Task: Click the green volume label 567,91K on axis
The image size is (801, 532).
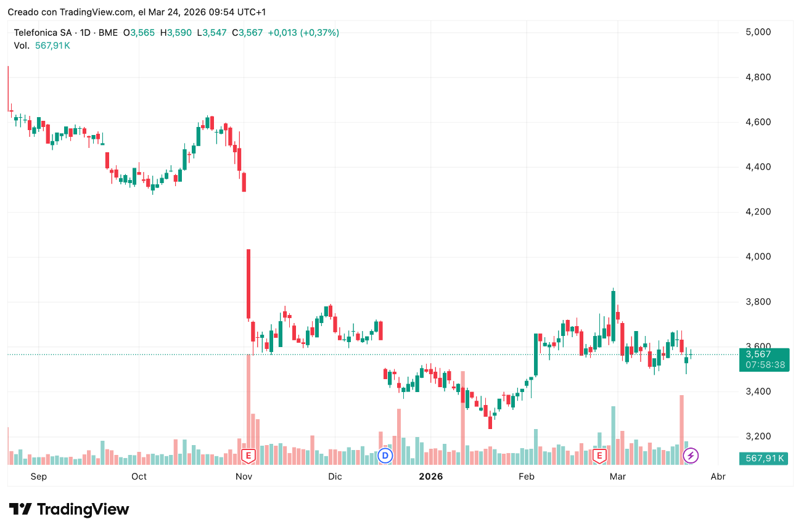Action: 764,458
